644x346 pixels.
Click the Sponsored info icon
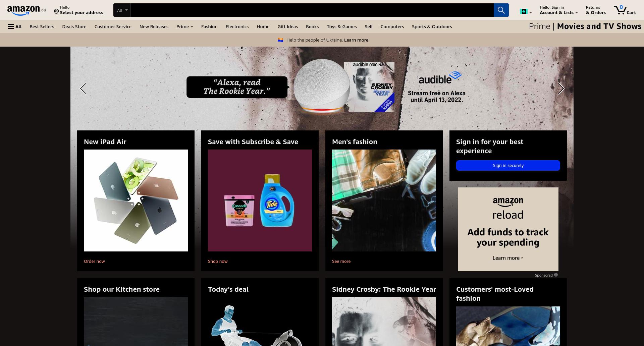click(556, 275)
